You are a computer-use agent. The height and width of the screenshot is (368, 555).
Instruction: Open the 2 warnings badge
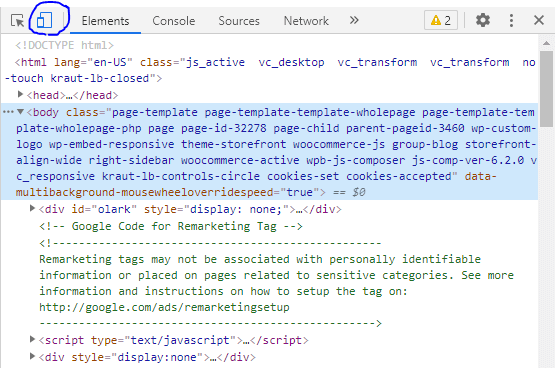(441, 21)
